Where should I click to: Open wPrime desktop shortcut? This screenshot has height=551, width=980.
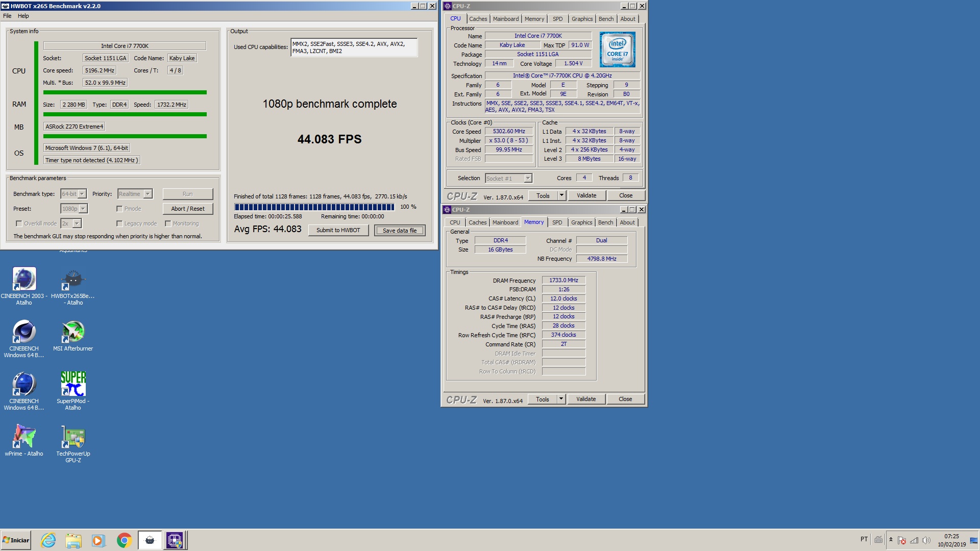coord(24,440)
